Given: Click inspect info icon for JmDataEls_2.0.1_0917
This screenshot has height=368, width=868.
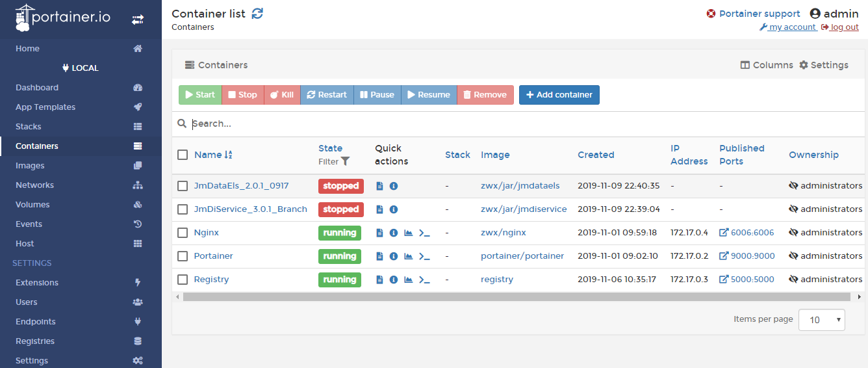Looking at the screenshot, I should pyautogui.click(x=394, y=186).
